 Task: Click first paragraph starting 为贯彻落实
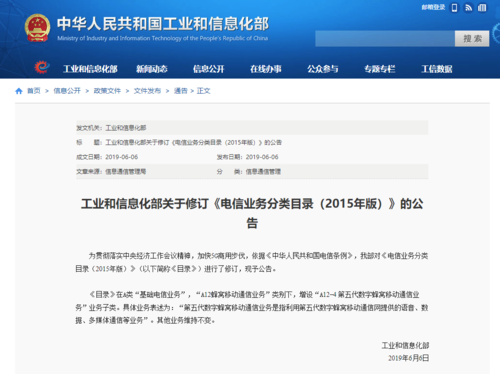point(252,262)
